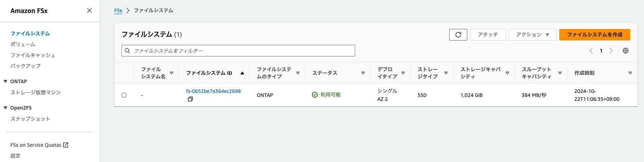Click the previous page arrow icon
This screenshot has height=162, width=644.
(591, 51)
